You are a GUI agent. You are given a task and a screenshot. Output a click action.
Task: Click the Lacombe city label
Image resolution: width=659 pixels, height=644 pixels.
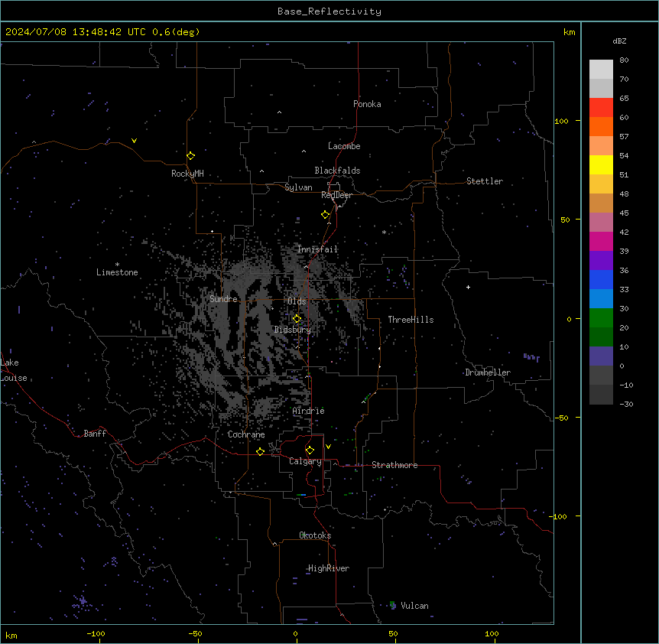click(344, 146)
